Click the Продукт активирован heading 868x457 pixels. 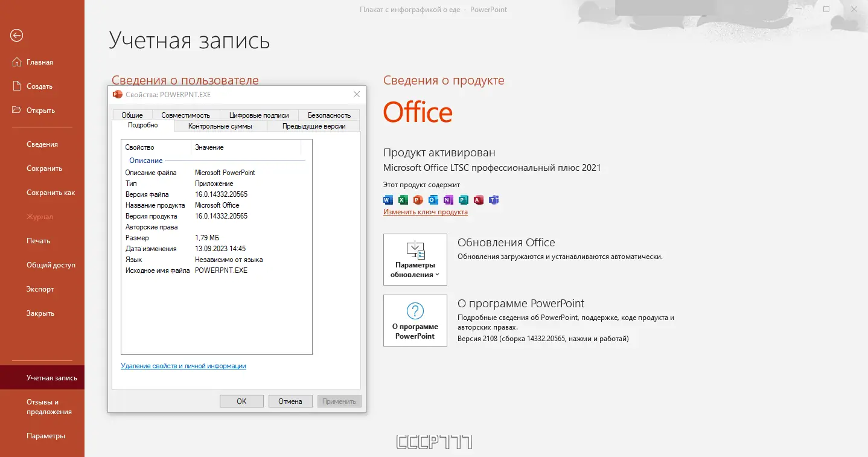coord(439,153)
